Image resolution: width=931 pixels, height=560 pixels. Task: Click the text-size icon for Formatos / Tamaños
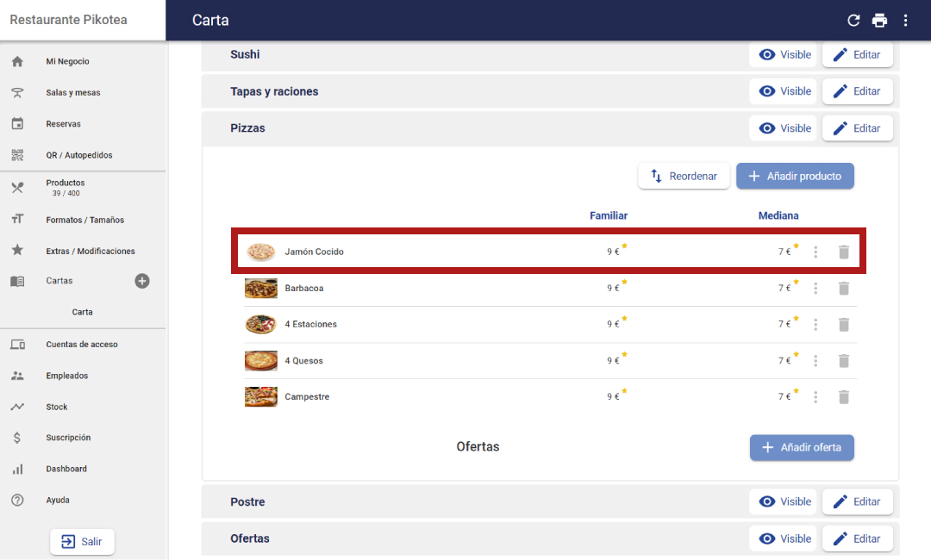click(x=17, y=219)
